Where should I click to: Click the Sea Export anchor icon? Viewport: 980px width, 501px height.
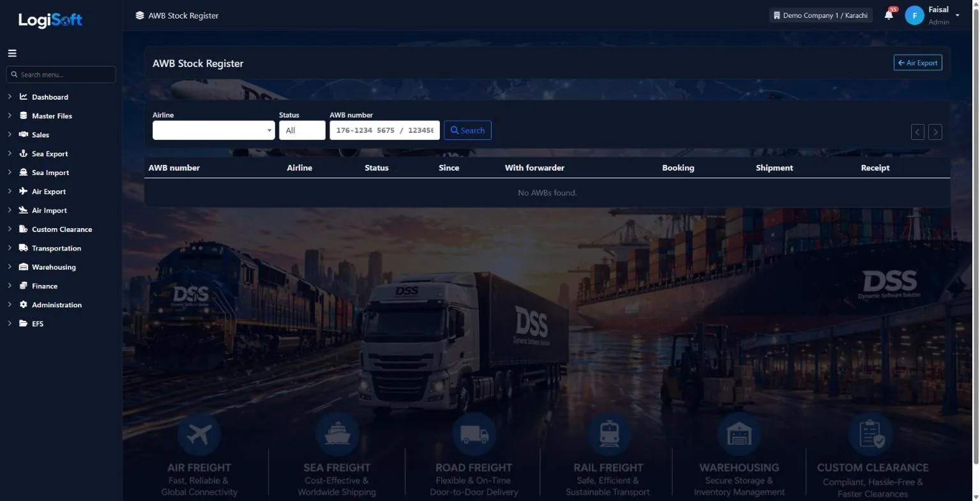click(x=24, y=154)
